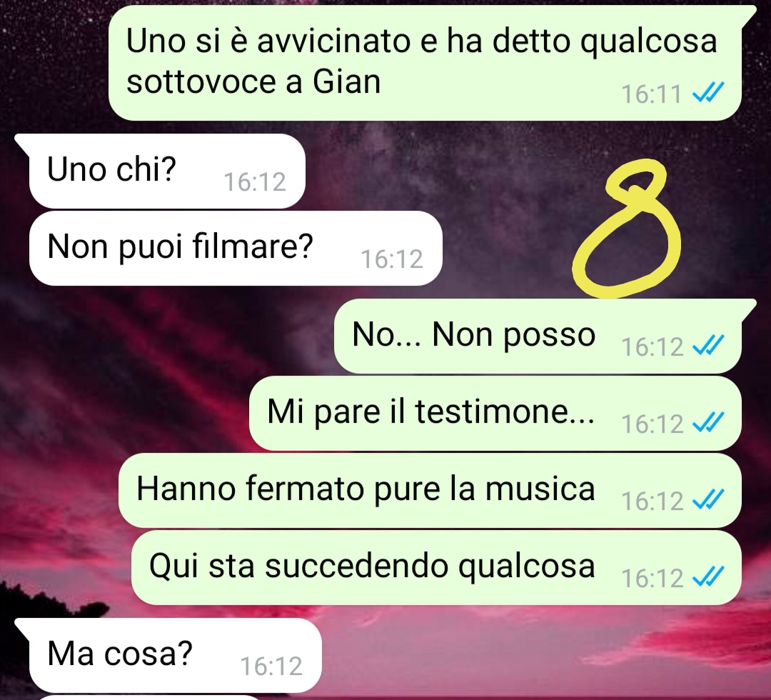Screen dimensions: 771x700
Task: Click the yellow hand-drawn number 8
Action: click(627, 229)
